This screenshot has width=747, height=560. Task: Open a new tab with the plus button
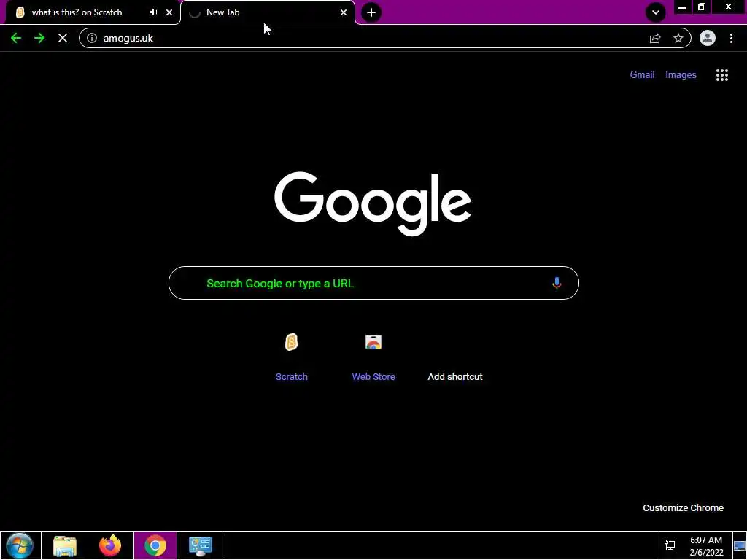(x=371, y=12)
